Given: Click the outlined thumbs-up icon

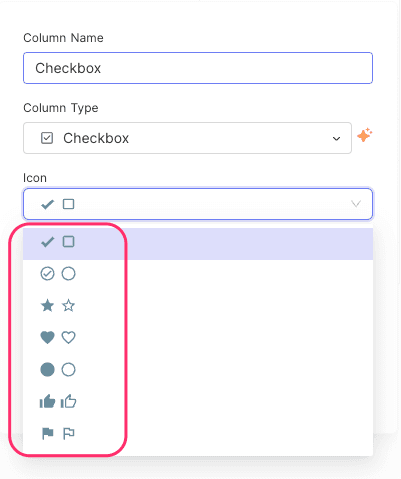Looking at the screenshot, I should (68, 401).
